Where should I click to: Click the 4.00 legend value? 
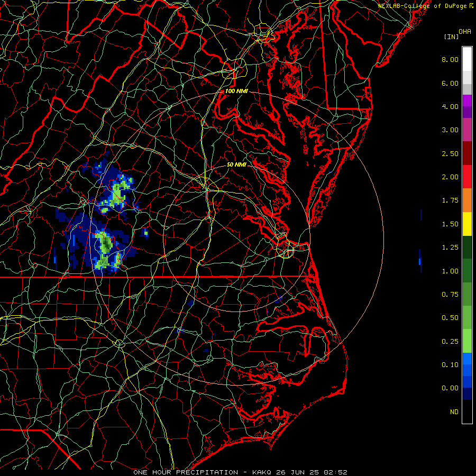(450, 106)
